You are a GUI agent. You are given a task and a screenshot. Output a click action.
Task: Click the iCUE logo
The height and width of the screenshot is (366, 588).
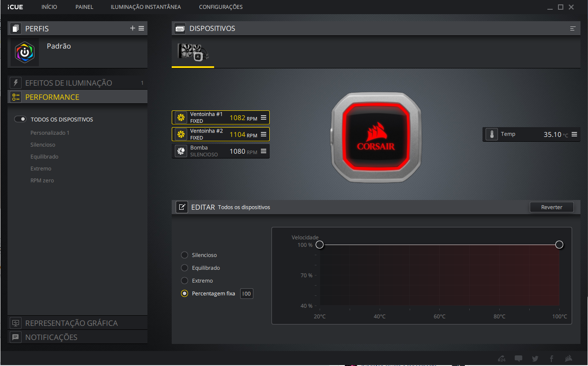coord(15,7)
